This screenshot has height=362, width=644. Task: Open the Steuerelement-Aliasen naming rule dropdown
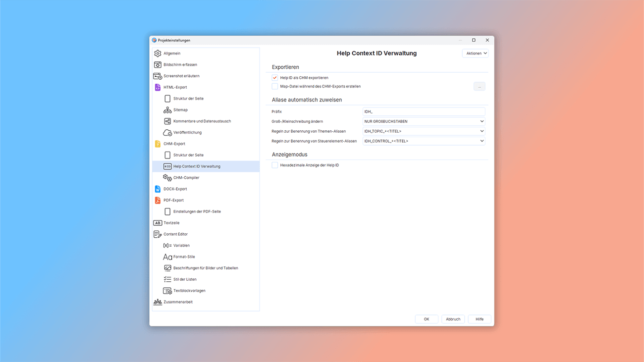pos(424,141)
